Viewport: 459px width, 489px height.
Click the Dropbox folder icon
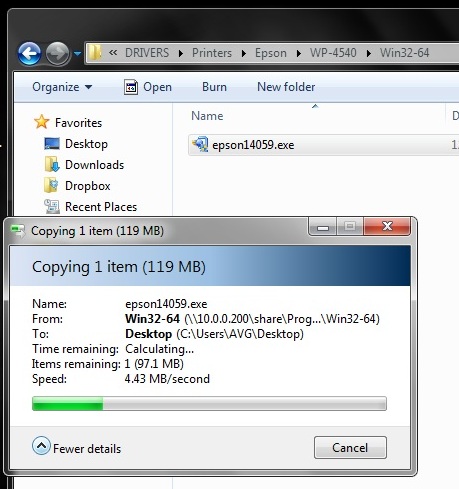coord(51,185)
